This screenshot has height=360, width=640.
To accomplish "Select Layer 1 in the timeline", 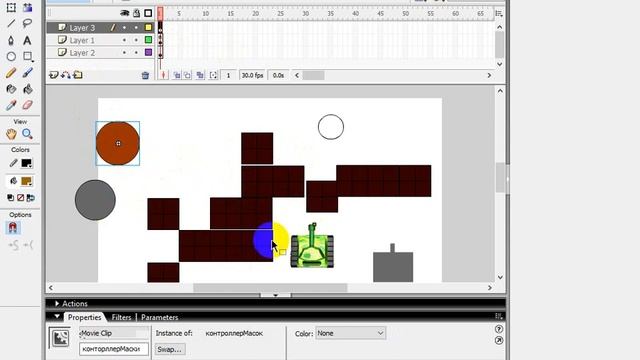I will pyautogui.click(x=82, y=40).
